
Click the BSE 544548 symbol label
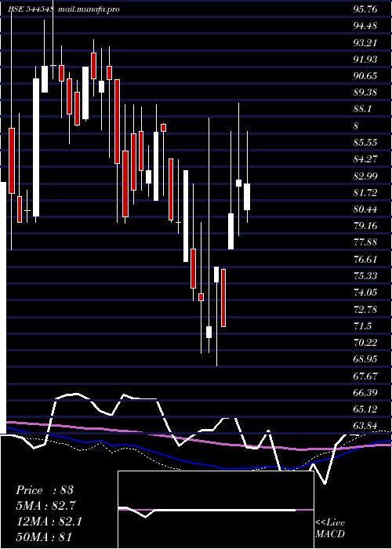point(31,9)
